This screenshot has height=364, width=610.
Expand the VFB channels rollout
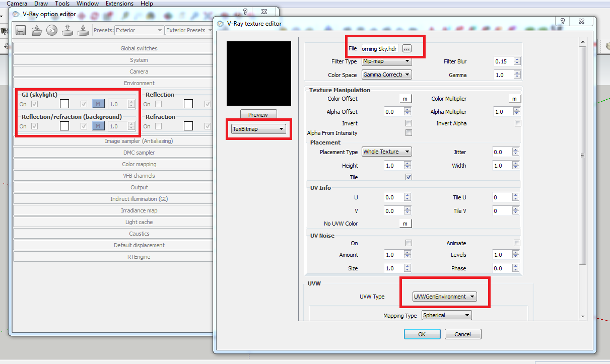point(113,176)
